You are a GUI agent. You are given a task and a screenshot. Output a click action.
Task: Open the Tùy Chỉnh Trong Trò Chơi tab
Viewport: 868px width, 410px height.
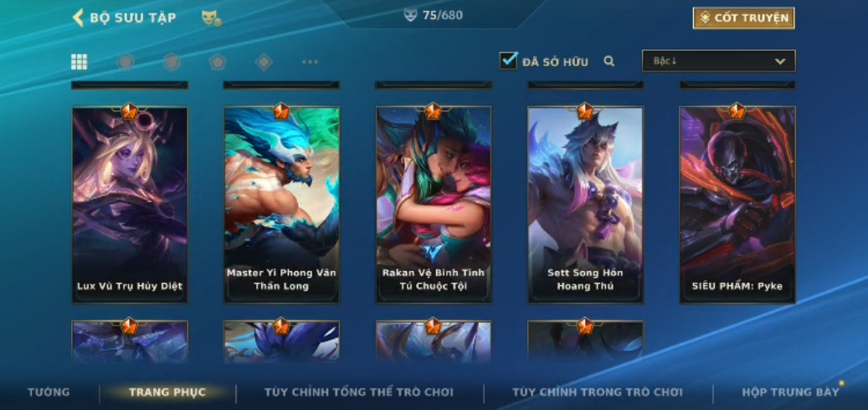pos(598,392)
